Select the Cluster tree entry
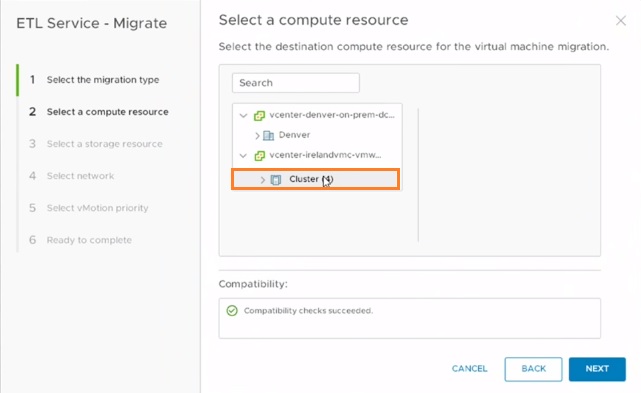Viewport: 641px width, 393px height. pos(315,179)
